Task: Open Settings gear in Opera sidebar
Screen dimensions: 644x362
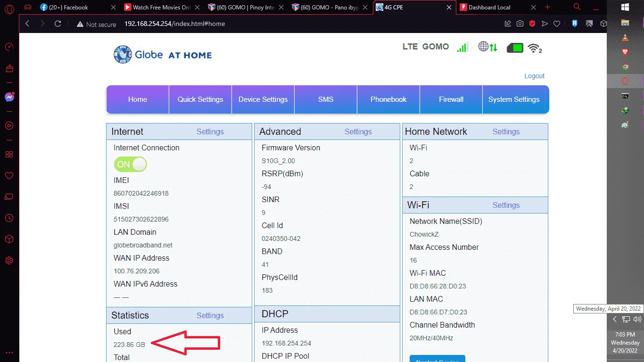Action: (9, 261)
